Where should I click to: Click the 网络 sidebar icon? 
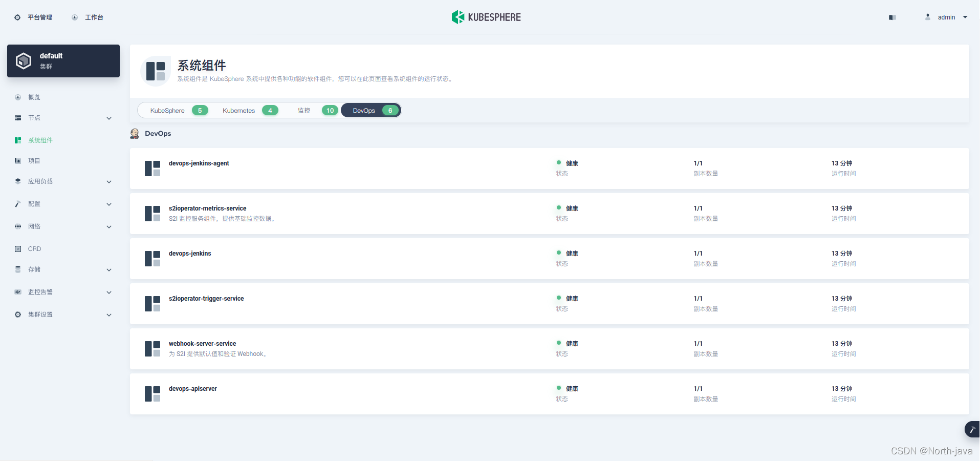pos(18,226)
